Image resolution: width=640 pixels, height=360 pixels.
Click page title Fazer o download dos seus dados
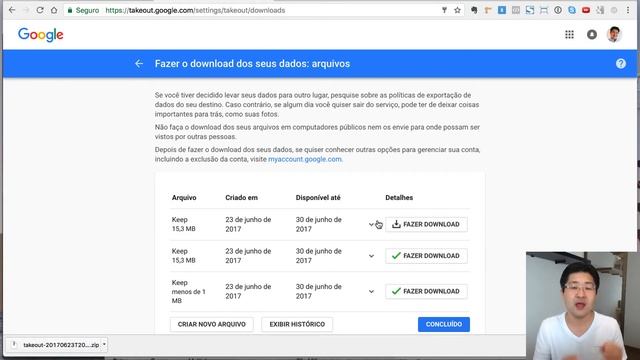[252, 64]
